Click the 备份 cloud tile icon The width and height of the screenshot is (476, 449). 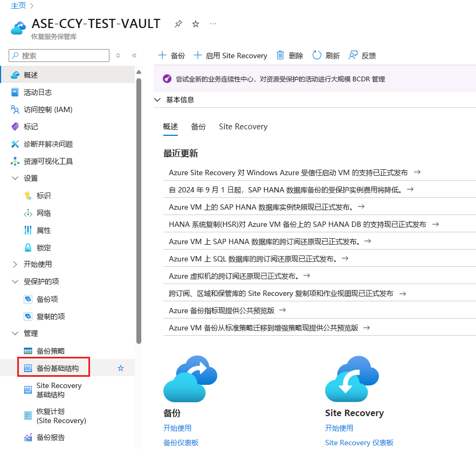pos(190,379)
